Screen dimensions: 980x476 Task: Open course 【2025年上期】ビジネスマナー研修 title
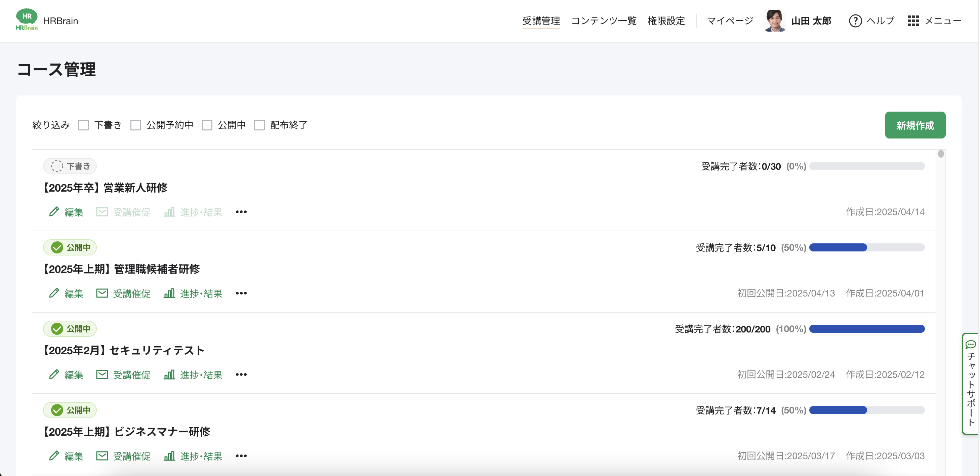point(126,432)
